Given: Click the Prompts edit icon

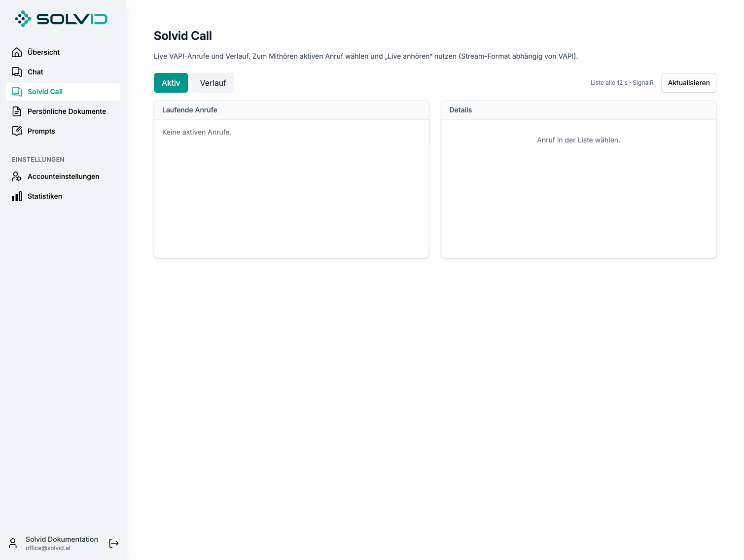Looking at the screenshot, I should coord(17,131).
